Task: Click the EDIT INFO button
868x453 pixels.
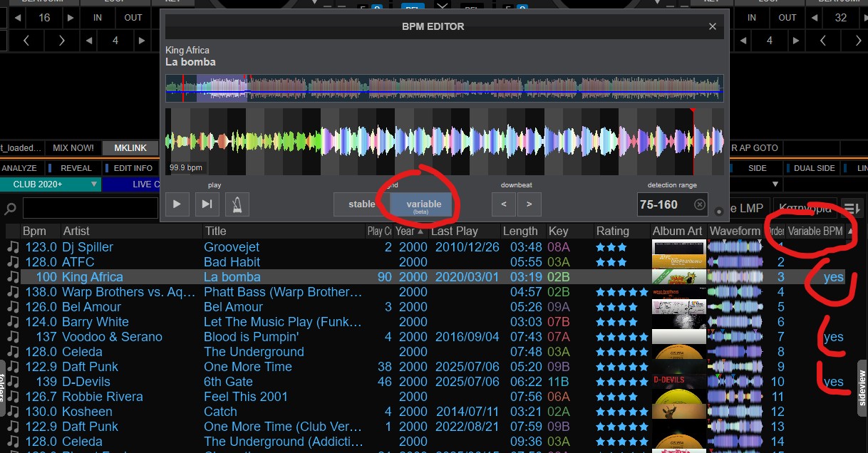Action: [132, 168]
